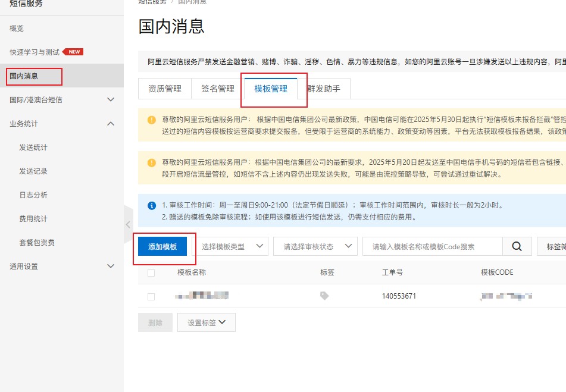Viewport: 566px width, 392px height.
Task: Open 费用统计 in the sidebar
Action: (x=33, y=218)
